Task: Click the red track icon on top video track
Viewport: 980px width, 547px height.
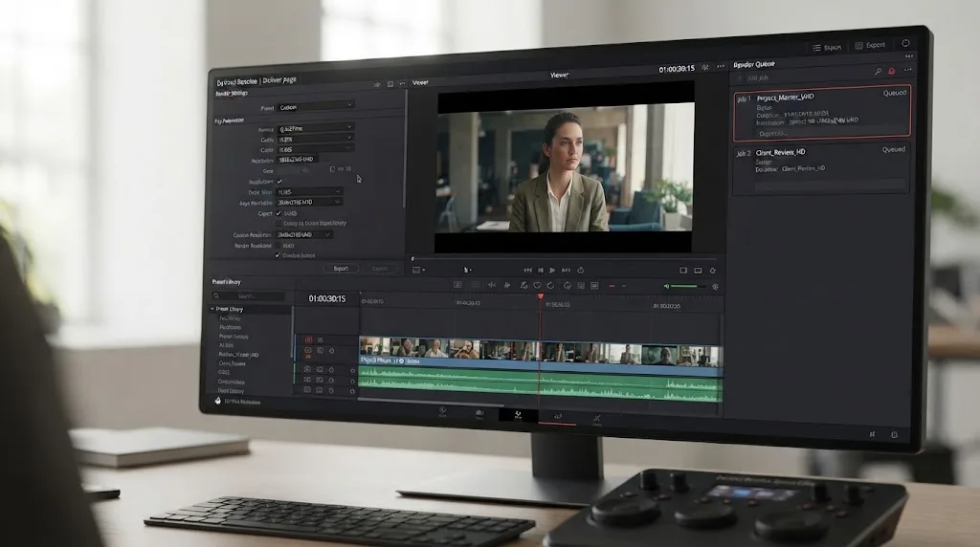Action: 308,339
